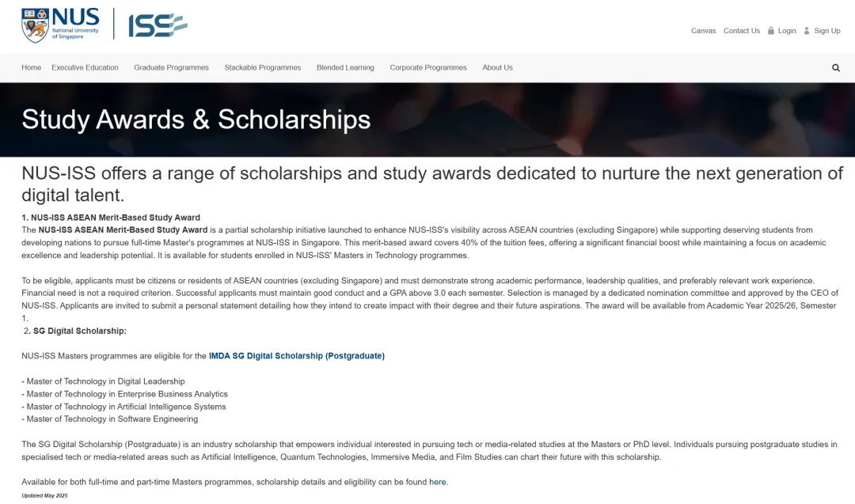
Task: Select Stackable Programmes in the navigation bar
Action: [x=262, y=68]
